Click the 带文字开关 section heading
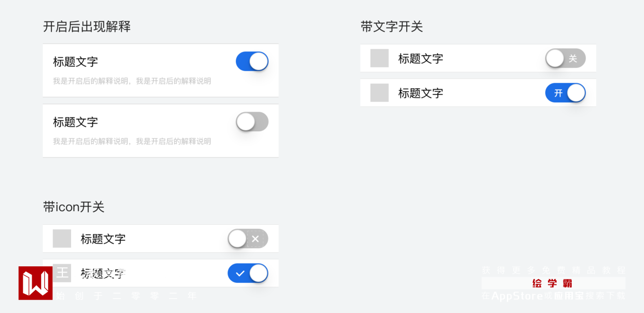Screen dimensions: 644x313 (x=392, y=26)
